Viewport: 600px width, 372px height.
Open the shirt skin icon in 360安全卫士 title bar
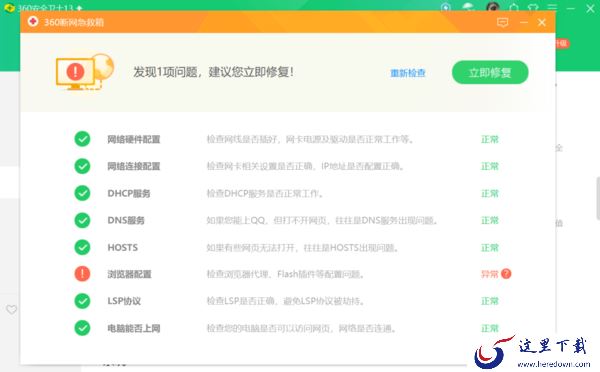pos(533,8)
